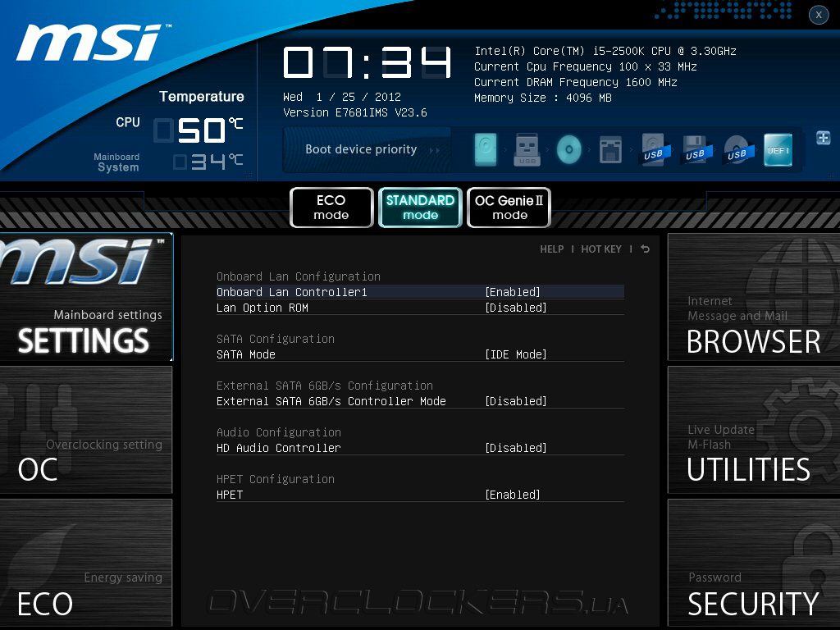Select the USB hard disk boot icon
Screen dimensions: 840x630
(654, 149)
